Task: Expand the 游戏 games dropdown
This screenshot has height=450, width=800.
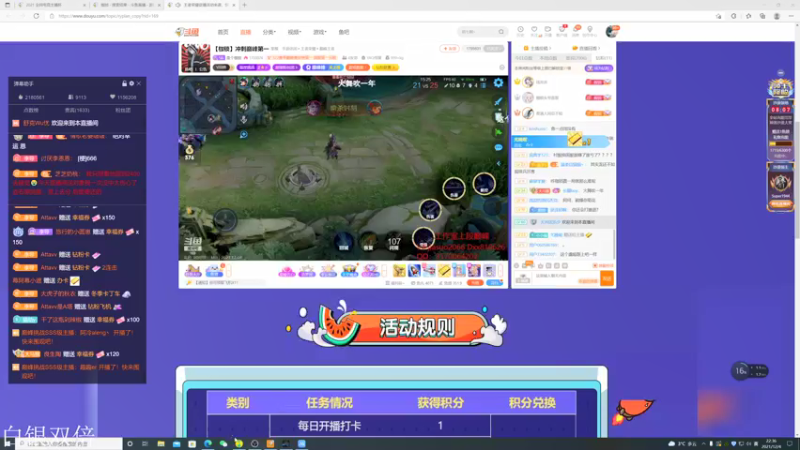Action: coord(319,32)
